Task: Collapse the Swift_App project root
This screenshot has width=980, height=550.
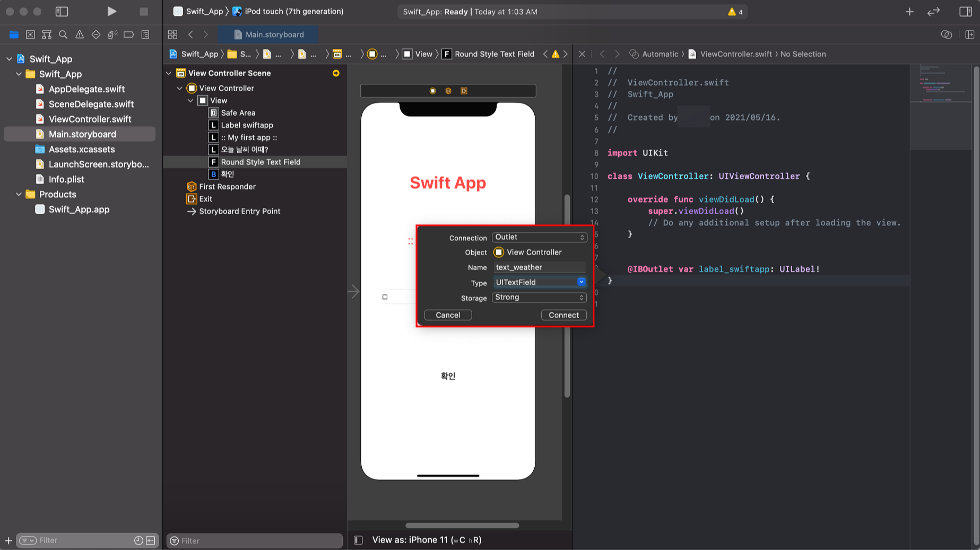Action: pos(9,59)
